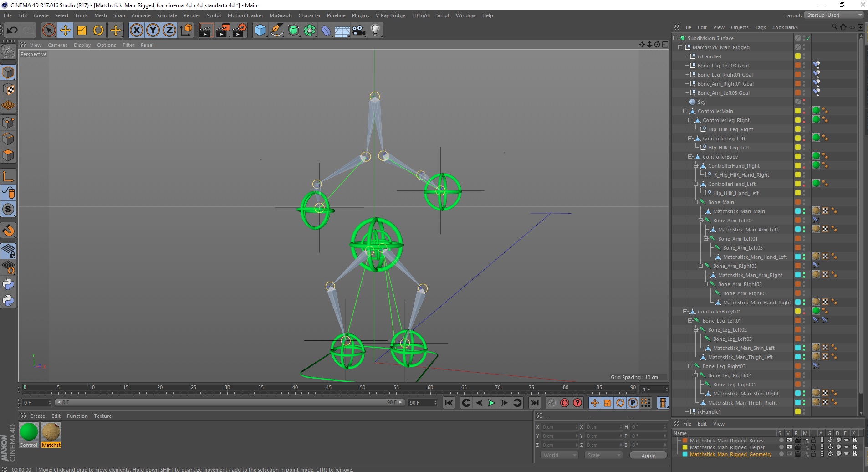Screen dimensions: 868x472
Task: Click the end frame 90 F field
Action: [423, 403]
